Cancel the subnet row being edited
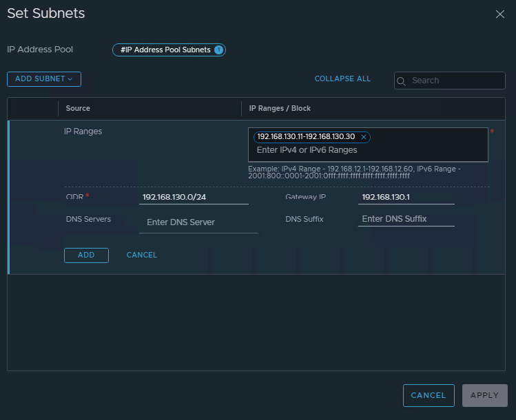 (142, 255)
